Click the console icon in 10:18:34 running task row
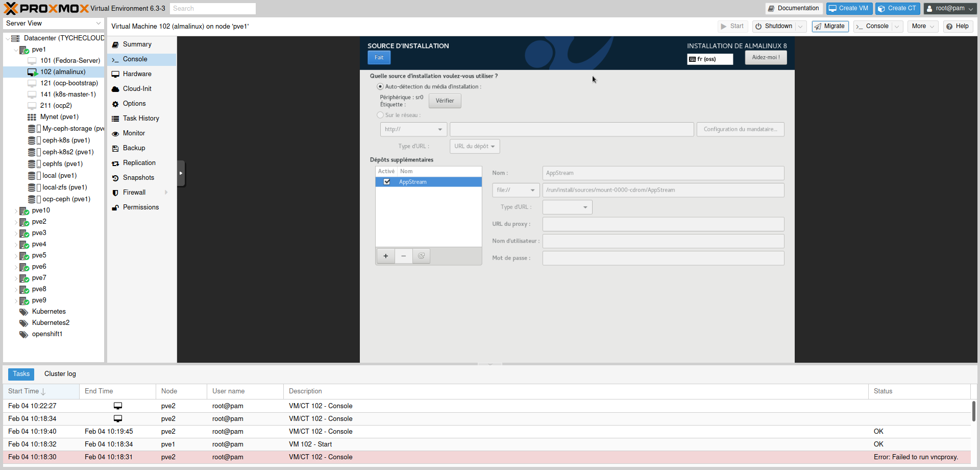Screen dimensions: 980x470 (x=118, y=419)
